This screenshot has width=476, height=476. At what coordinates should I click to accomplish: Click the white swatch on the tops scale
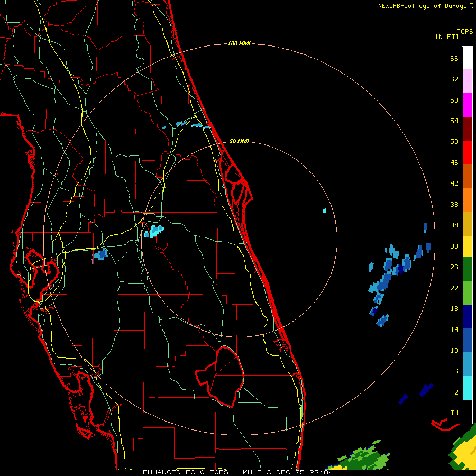coord(467,58)
